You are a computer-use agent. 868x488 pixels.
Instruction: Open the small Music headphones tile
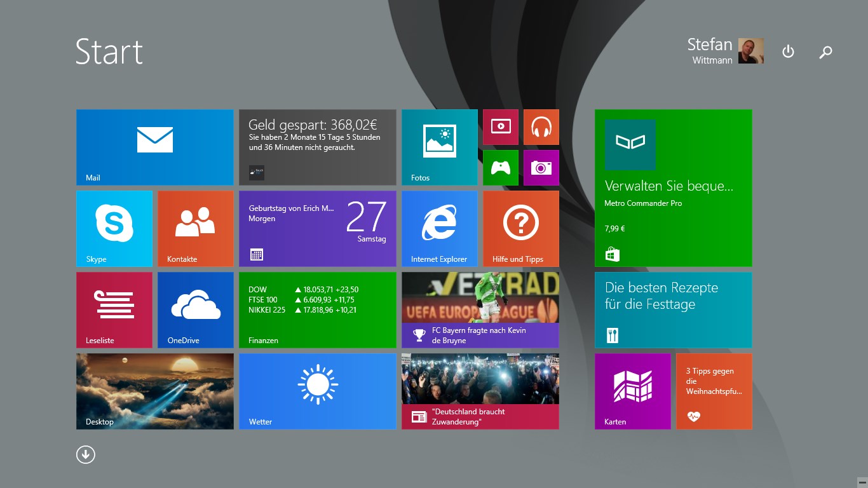(541, 126)
